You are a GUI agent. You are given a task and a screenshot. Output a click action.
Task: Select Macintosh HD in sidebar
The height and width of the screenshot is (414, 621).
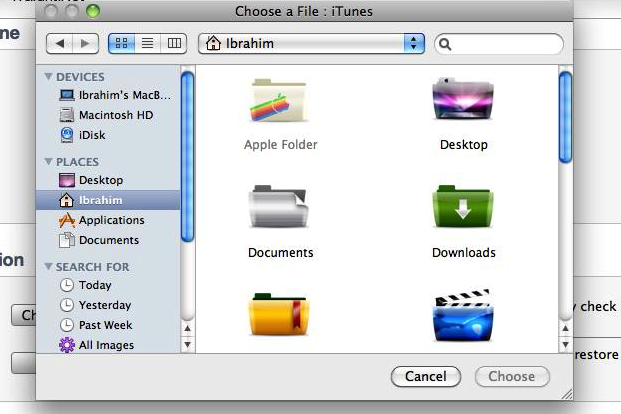[x=108, y=115]
